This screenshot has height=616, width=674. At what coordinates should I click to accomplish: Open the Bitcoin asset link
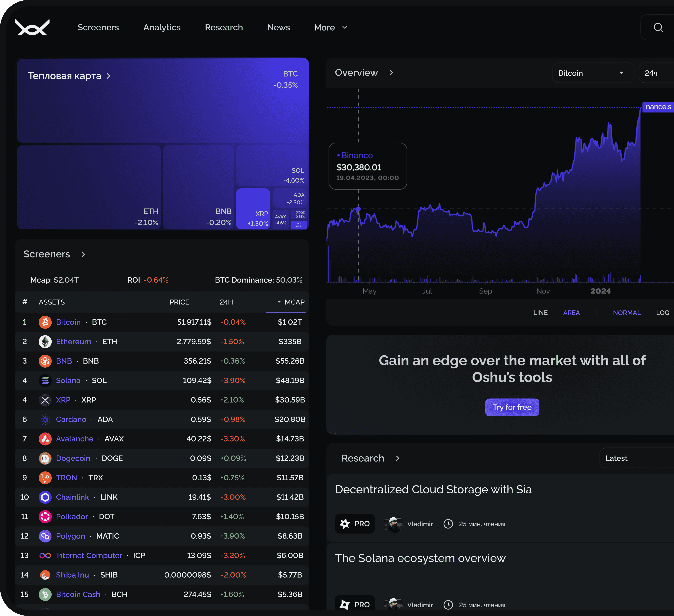[68, 322]
